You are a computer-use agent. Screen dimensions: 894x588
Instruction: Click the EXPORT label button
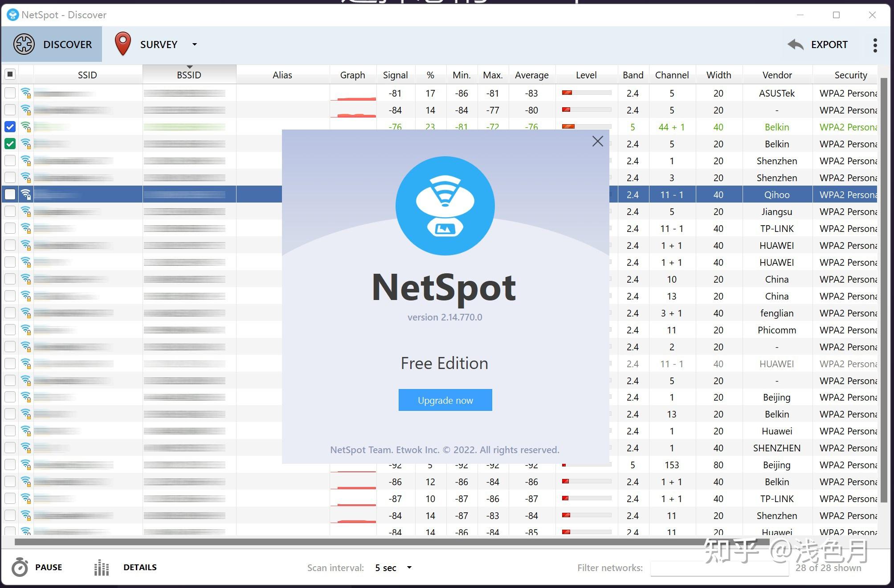click(x=829, y=45)
